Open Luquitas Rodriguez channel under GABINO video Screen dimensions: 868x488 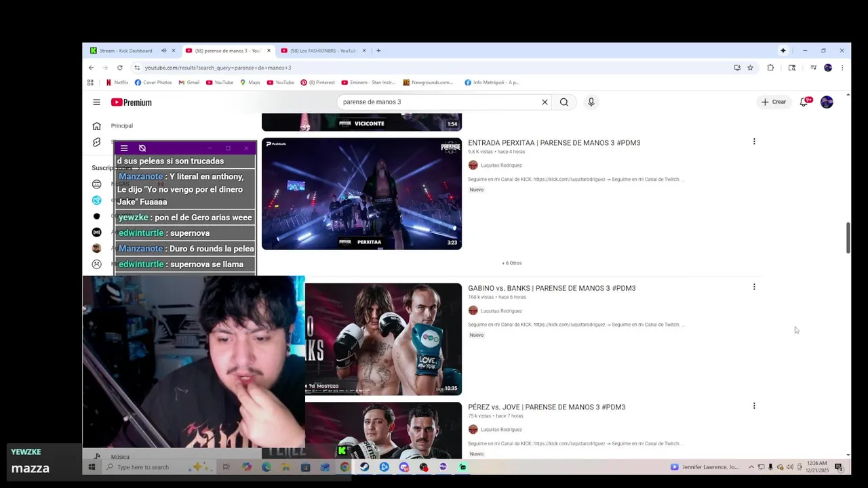coord(501,311)
